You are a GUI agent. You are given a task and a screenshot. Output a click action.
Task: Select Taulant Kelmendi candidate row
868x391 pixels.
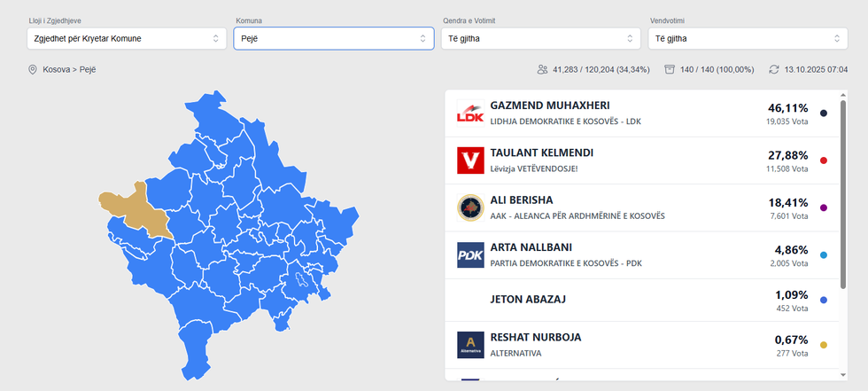[x=620, y=160]
